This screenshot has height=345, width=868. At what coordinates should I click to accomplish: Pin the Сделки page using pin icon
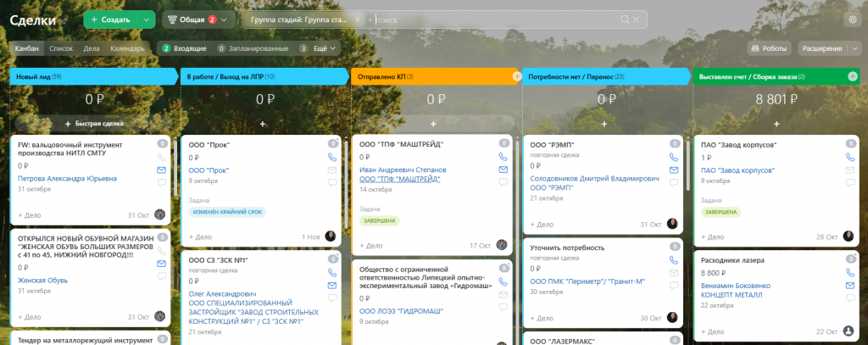pyautogui.click(x=64, y=20)
